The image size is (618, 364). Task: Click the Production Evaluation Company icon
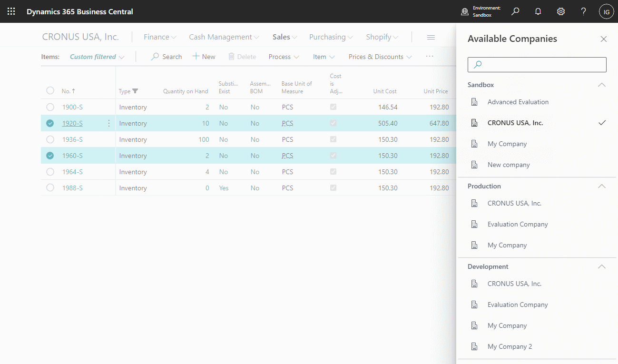(474, 224)
